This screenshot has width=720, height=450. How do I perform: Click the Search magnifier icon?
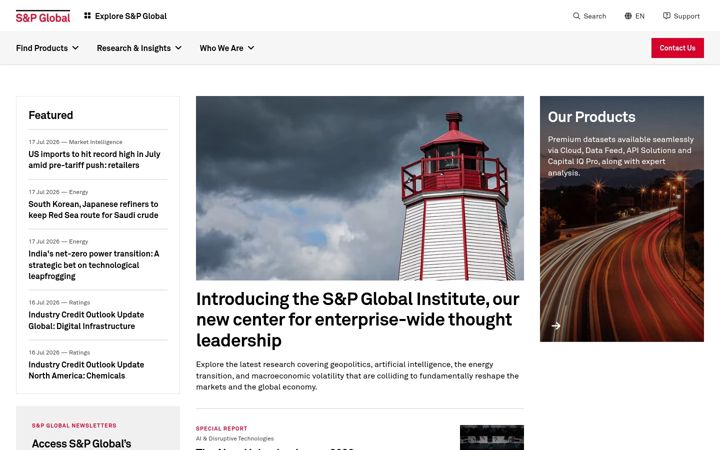(576, 16)
